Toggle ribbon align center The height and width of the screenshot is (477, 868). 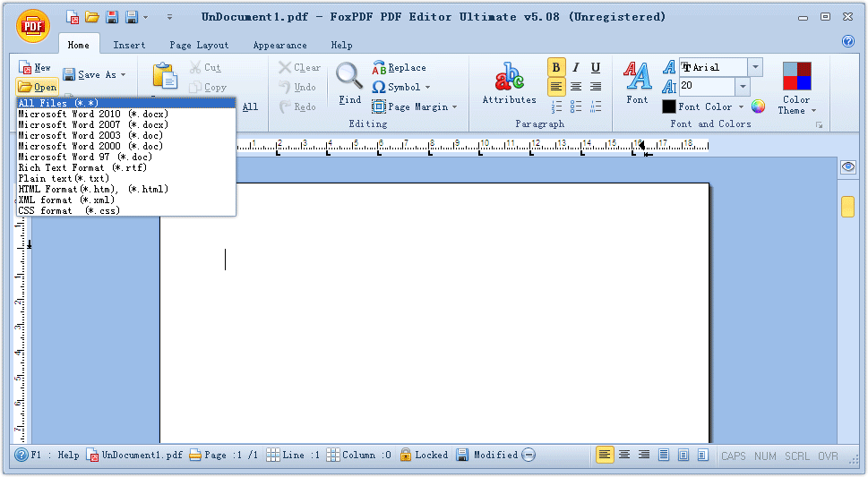(x=576, y=87)
